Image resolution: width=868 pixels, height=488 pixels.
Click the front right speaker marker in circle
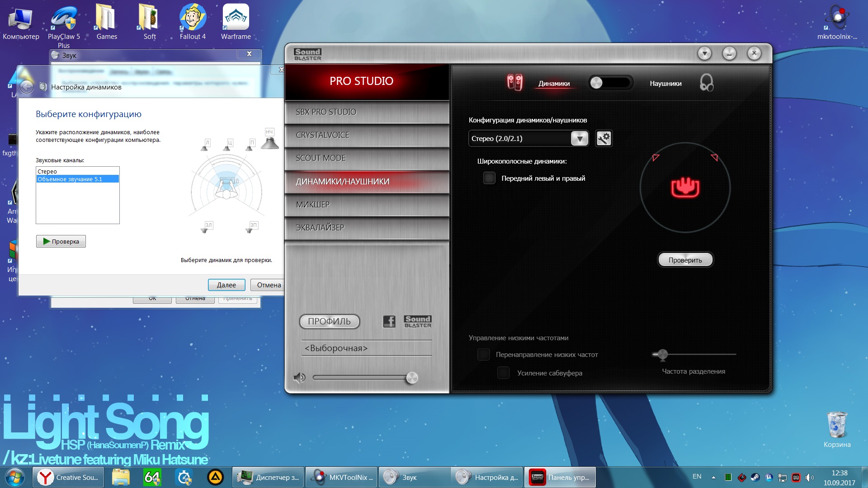(x=714, y=157)
